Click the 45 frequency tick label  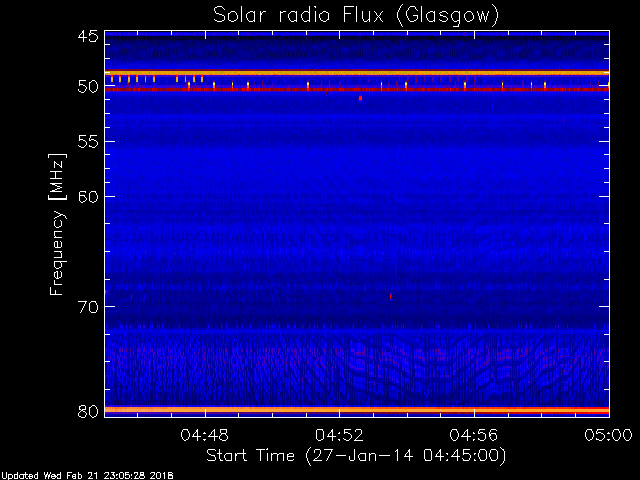click(x=89, y=37)
